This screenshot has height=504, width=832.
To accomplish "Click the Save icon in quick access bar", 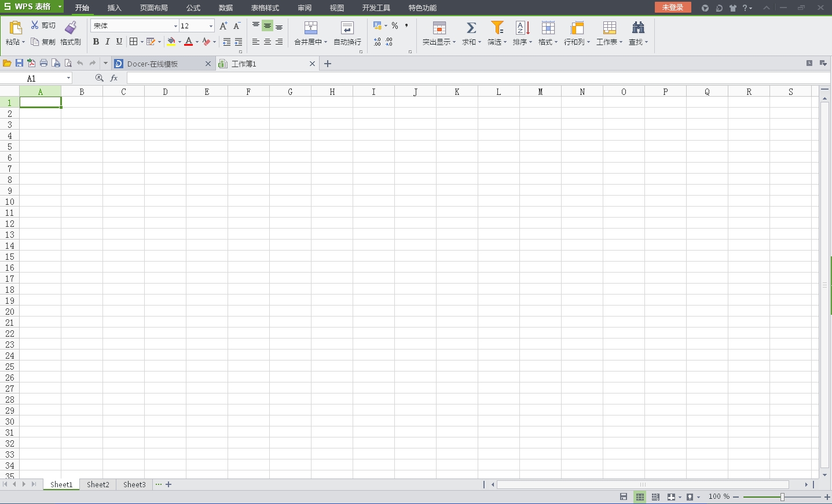I will pos(19,63).
